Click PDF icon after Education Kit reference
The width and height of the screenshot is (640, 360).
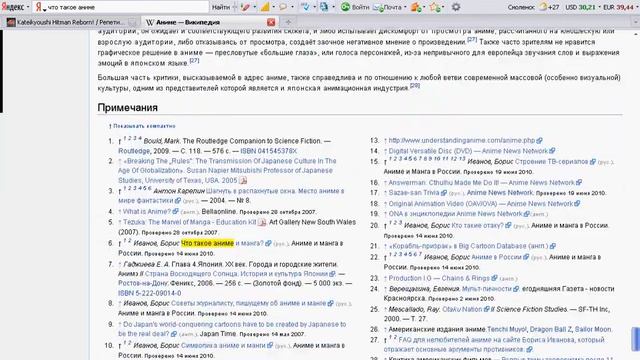pyautogui.click(x=262, y=222)
